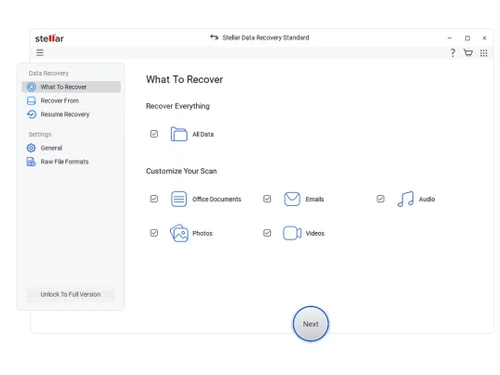Open Recover From menu item

71,101
